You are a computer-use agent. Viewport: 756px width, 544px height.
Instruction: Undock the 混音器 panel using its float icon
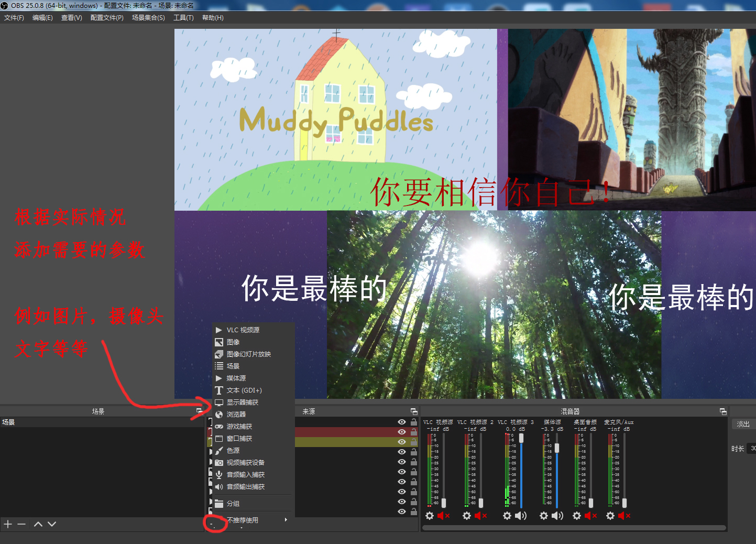(723, 411)
